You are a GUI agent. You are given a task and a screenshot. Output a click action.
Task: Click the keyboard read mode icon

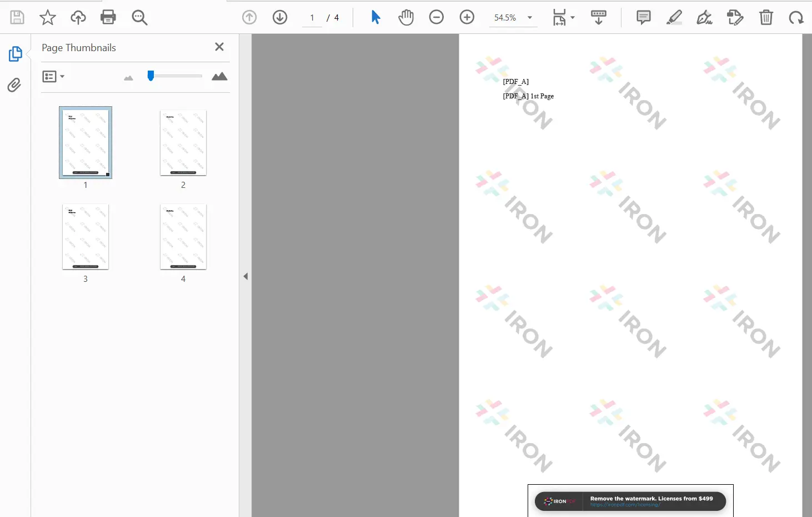599,17
